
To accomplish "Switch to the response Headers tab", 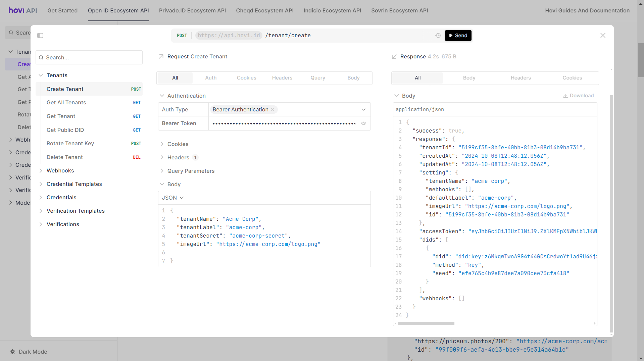I will click(521, 78).
